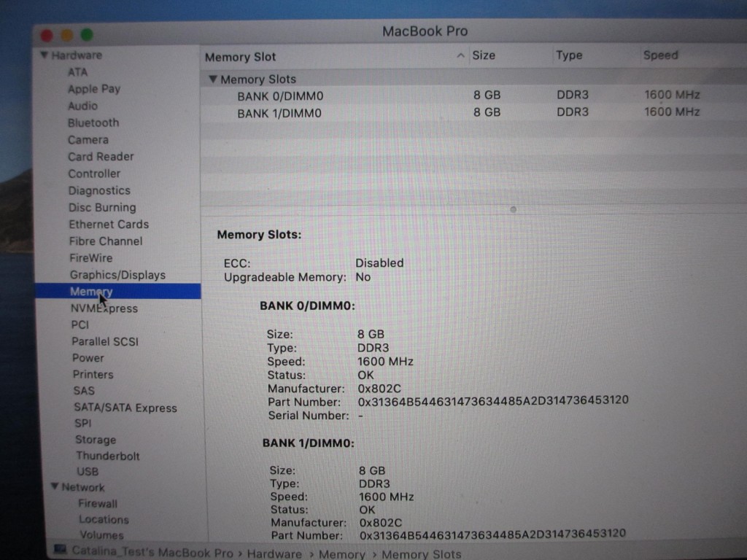Click Memory Slots in the path bar
This screenshot has height=560, width=747.
tap(421, 555)
